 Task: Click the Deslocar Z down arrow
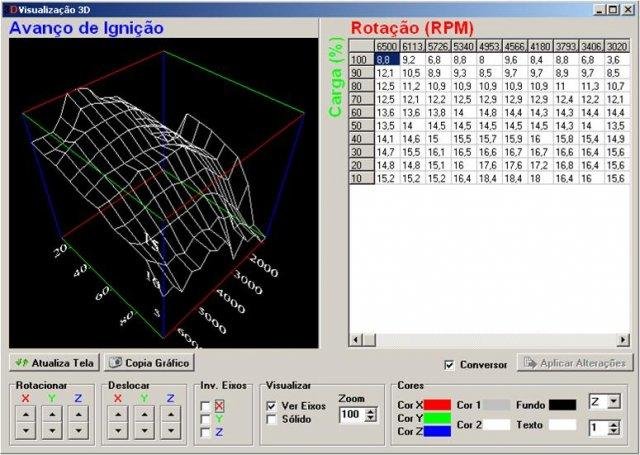[x=170, y=431]
